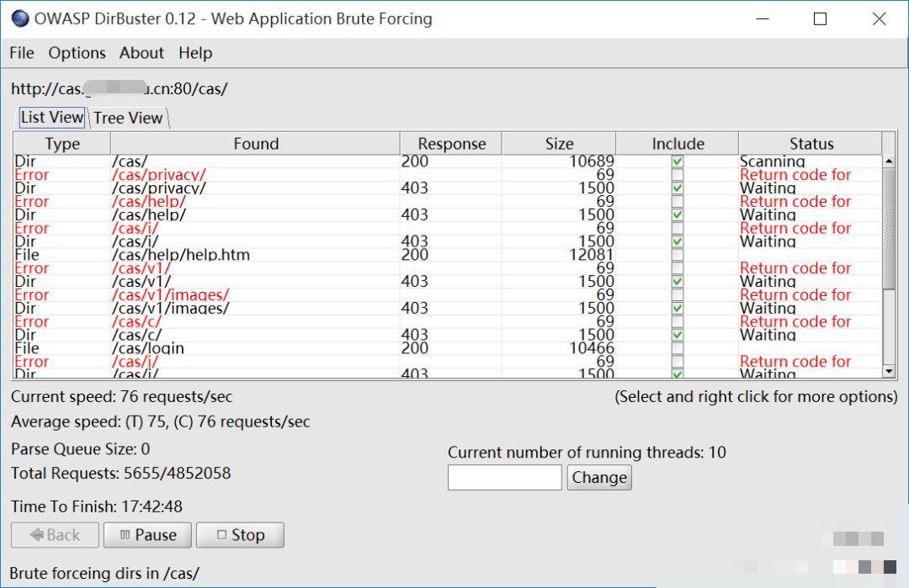Switch to the Tree View tab

click(128, 118)
